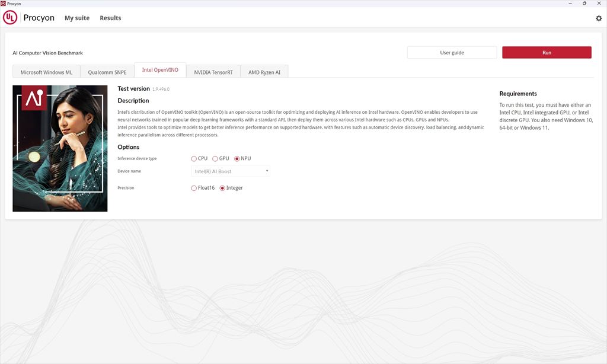Switch to the Microsoft Windows ML tab
The image size is (607, 364).
(x=46, y=72)
